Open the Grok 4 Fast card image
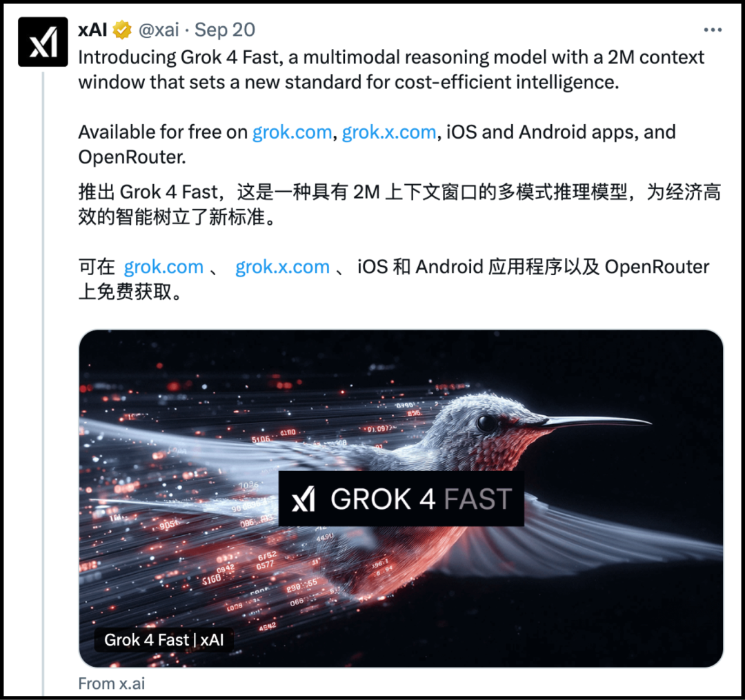 click(401, 499)
